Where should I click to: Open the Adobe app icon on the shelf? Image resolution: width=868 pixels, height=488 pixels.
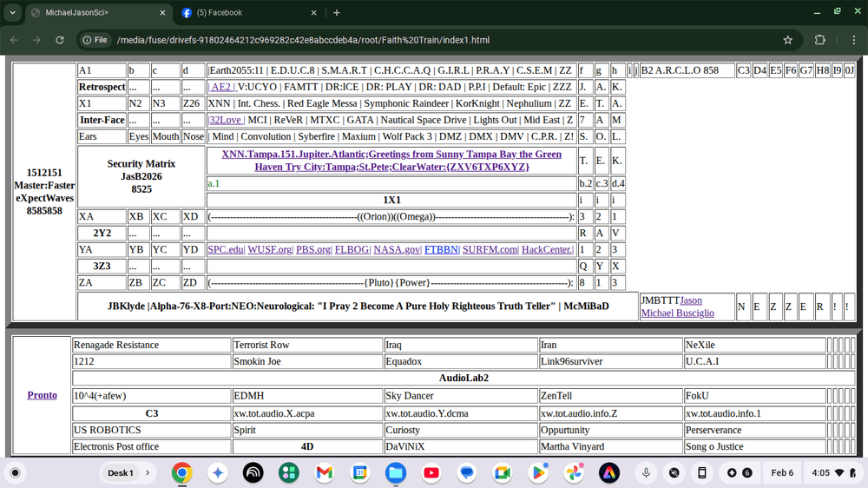point(609,473)
